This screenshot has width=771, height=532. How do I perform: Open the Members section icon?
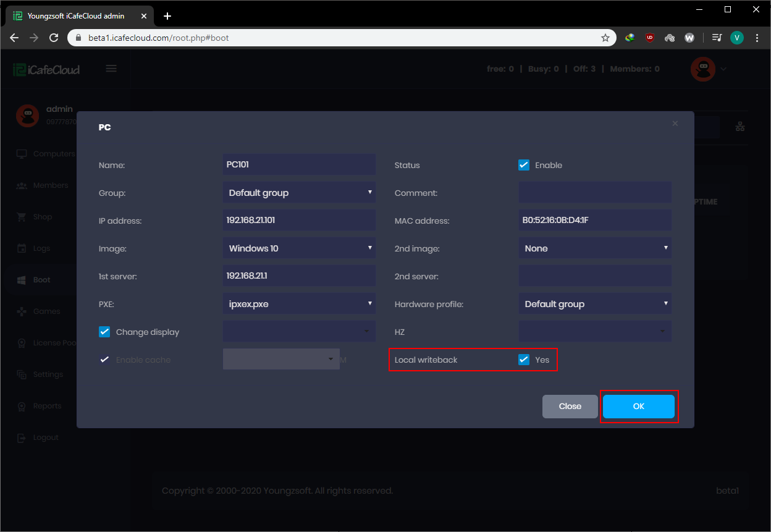coord(22,185)
